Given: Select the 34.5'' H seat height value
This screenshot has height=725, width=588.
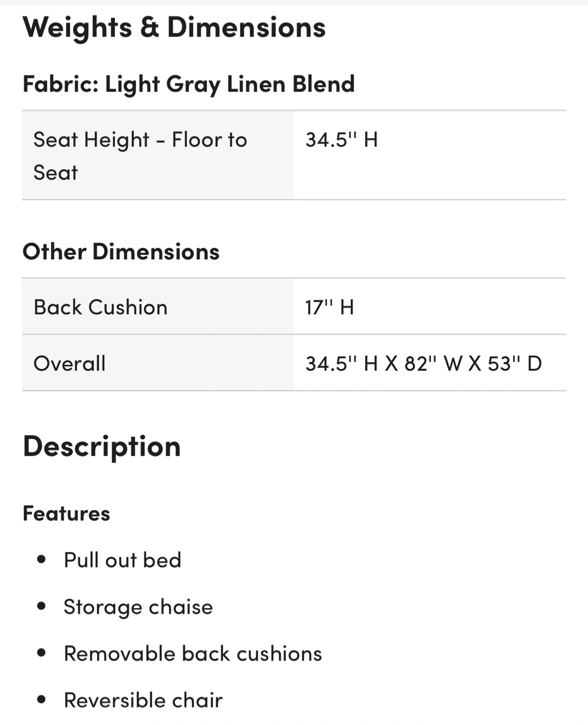Looking at the screenshot, I should coord(341,139).
